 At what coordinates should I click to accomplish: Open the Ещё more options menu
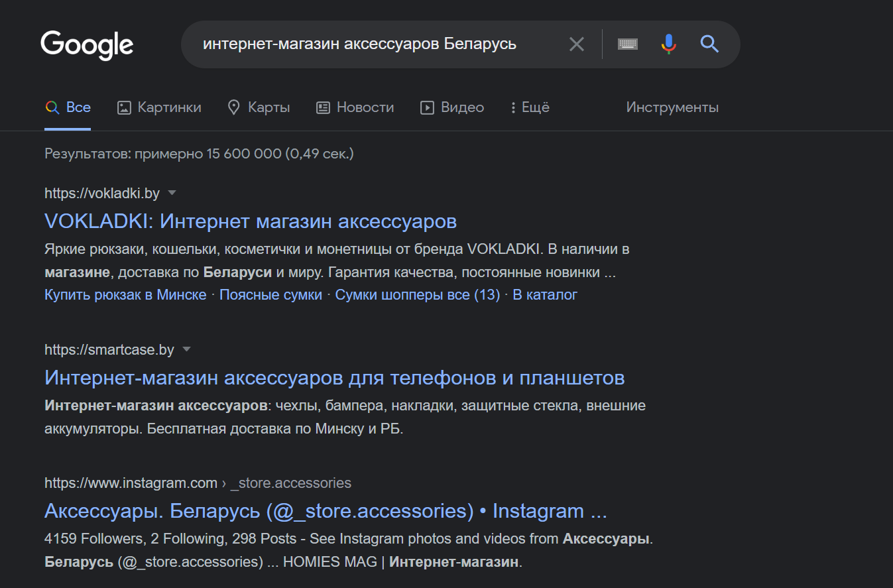point(530,107)
